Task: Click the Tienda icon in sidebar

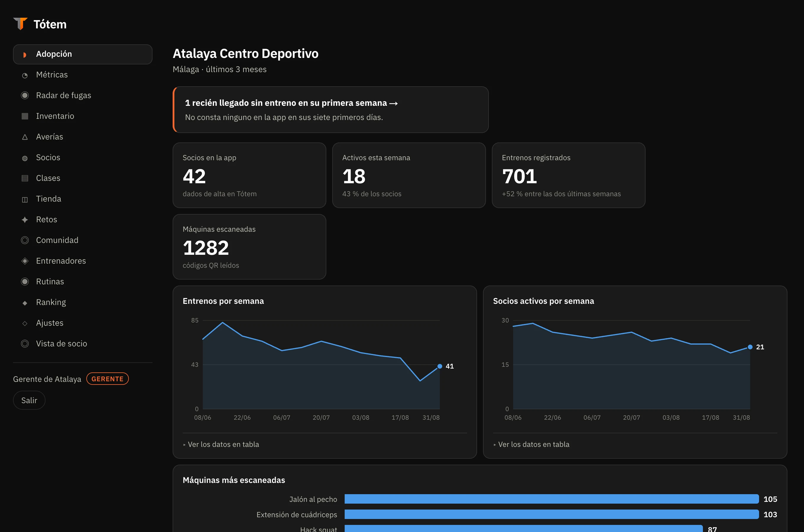Action: point(25,199)
